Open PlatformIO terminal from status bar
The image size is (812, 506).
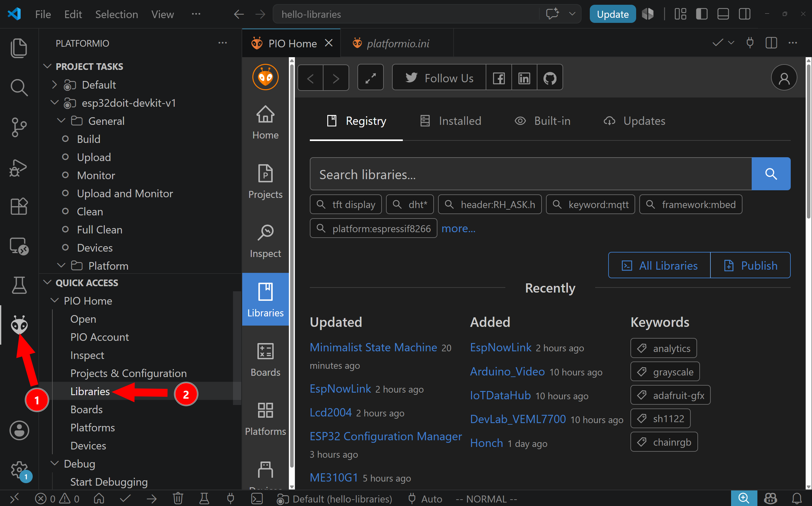point(257,499)
